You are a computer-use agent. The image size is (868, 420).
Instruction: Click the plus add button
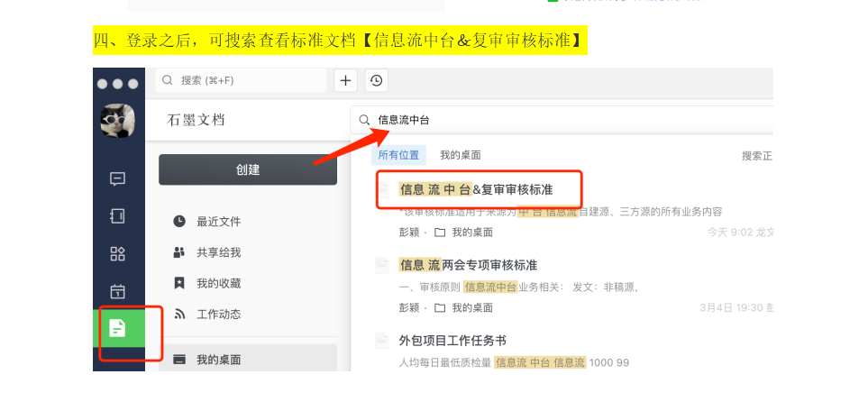tap(345, 81)
